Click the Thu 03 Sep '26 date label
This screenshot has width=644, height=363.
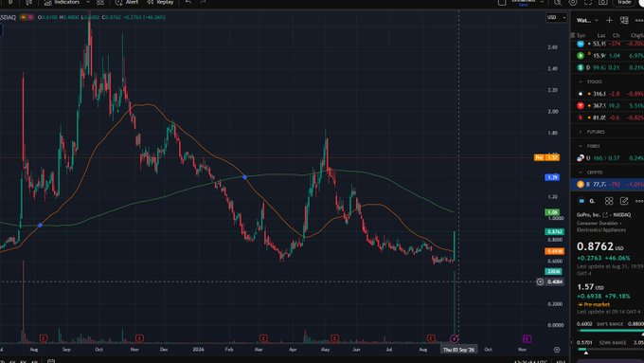tap(458, 350)
